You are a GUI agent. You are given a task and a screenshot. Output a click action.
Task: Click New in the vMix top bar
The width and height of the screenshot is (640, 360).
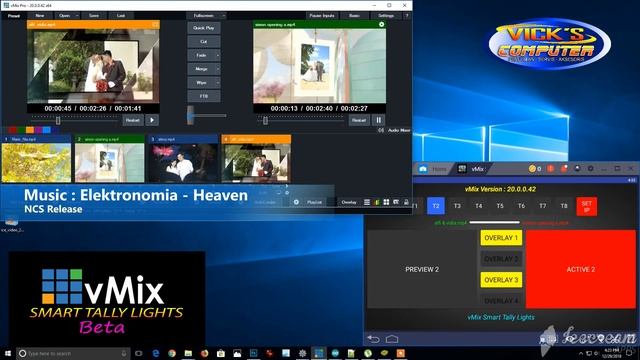click(x=40, y=16)
